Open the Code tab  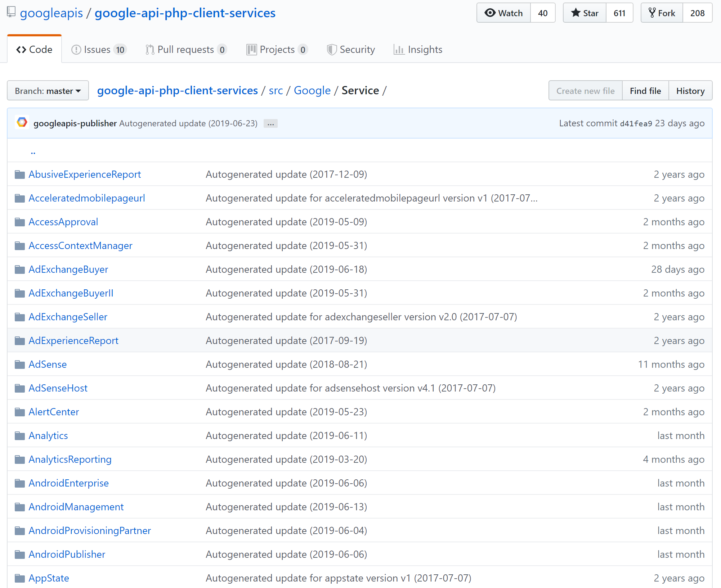coord(34,50)
